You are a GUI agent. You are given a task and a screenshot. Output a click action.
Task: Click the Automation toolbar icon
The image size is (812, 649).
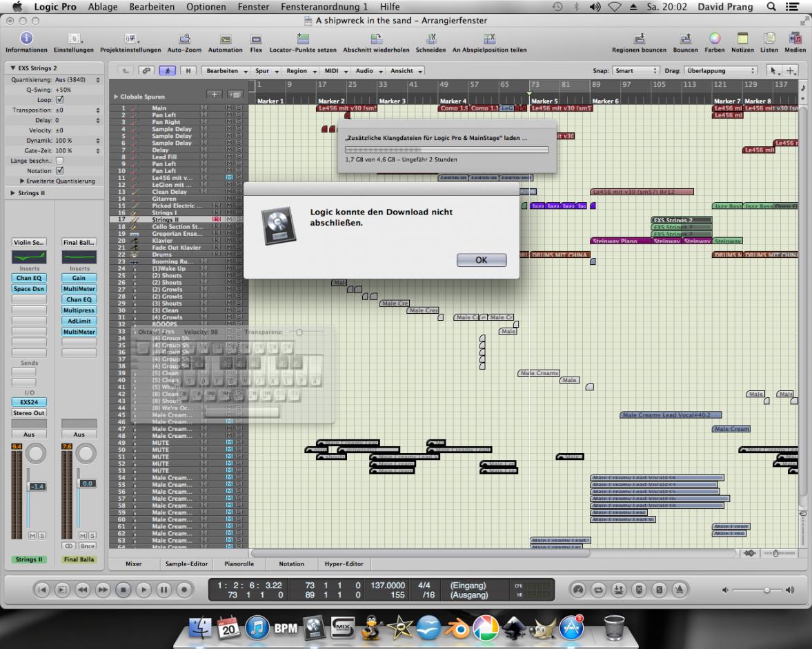(x=226, y=39)
